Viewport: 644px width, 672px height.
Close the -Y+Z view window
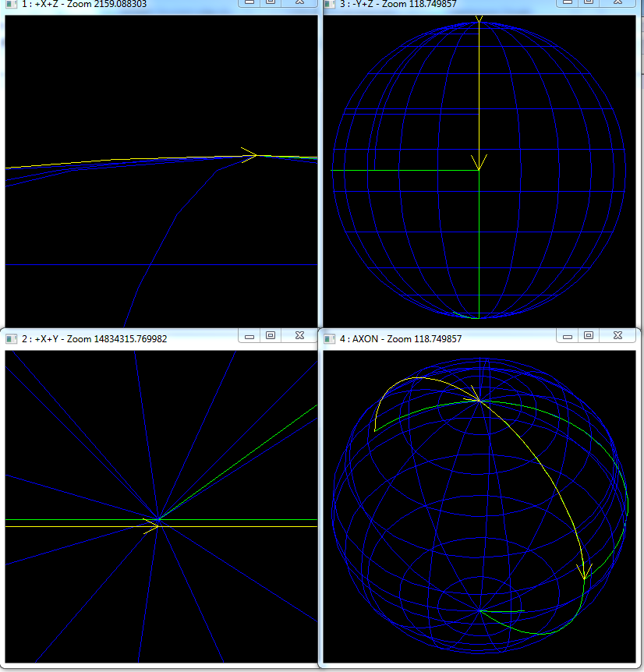click(617, 2)
